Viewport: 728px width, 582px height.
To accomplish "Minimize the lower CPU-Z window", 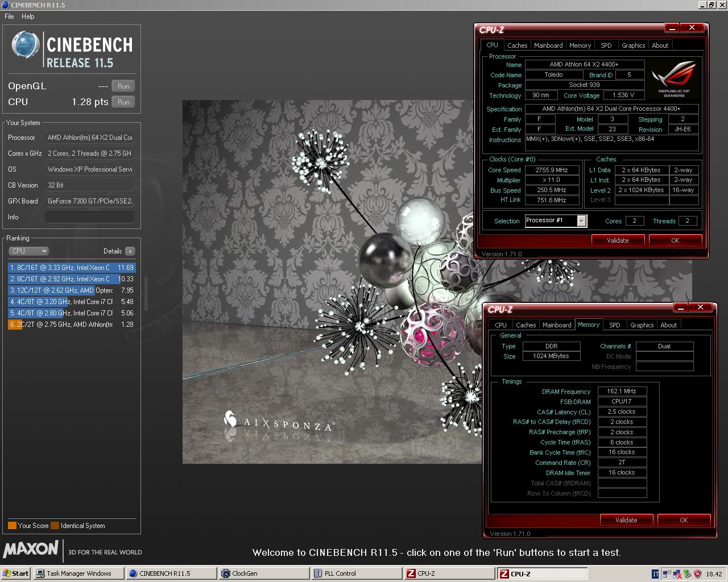I will [x=680, y=307].
